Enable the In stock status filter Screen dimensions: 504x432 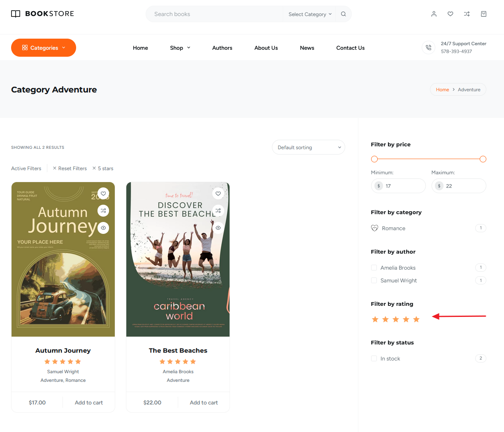[x=374, y=358]
